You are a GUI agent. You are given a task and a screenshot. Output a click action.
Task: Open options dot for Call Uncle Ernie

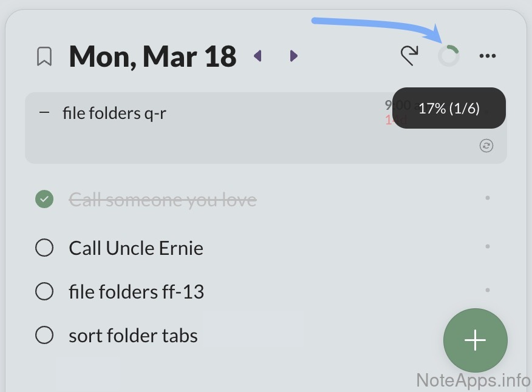pos(488,247)
